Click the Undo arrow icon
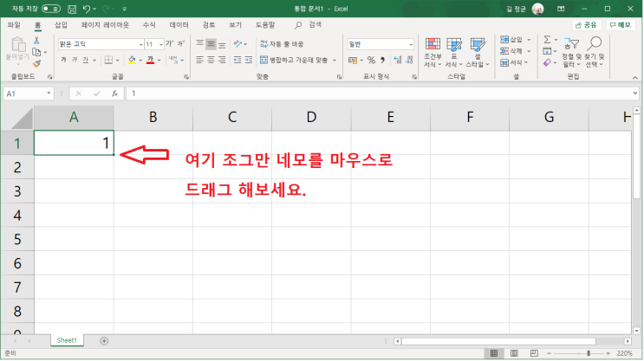Viewport: 644px width, 361px height. click(87, 9)
